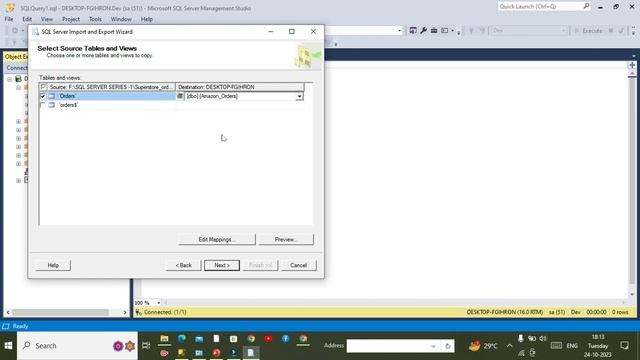The image size is (640, 360).
Task: Open the editor zoom 100 % dropdown
Action: (159, 303)
